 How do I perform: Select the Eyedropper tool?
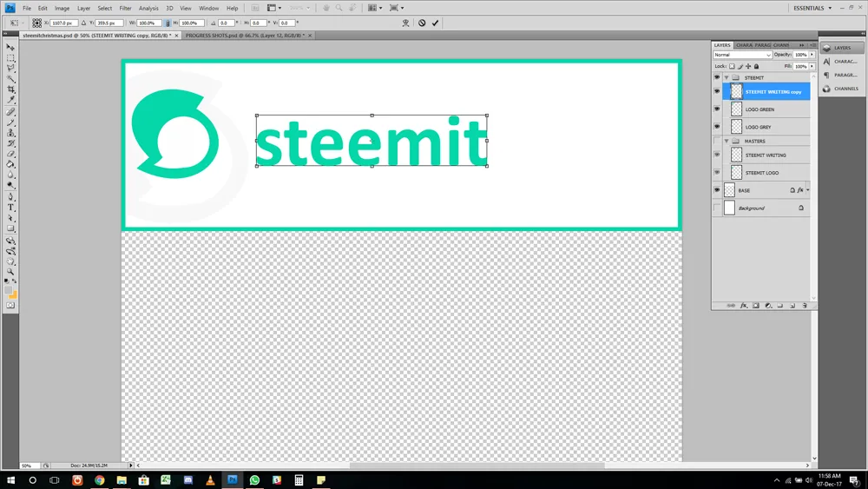[x=10, y=100]
